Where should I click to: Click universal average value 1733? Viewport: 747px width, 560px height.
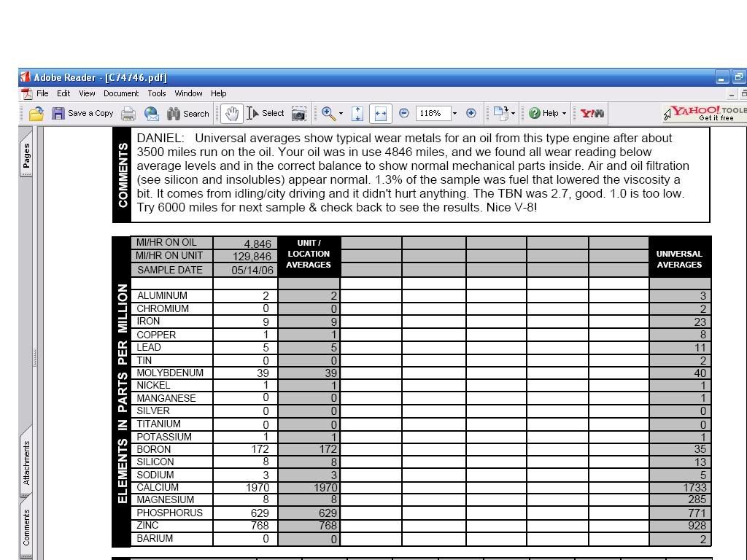[x=694, y=488]
